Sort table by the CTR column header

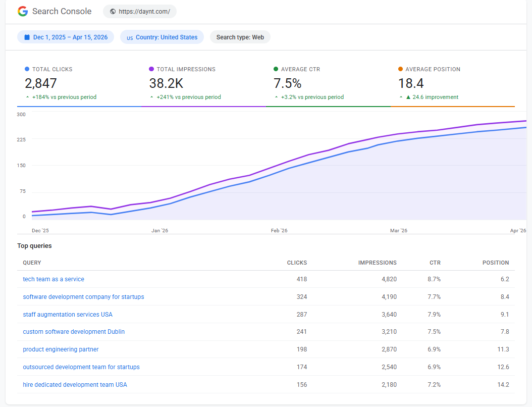[x=435, y=263]
